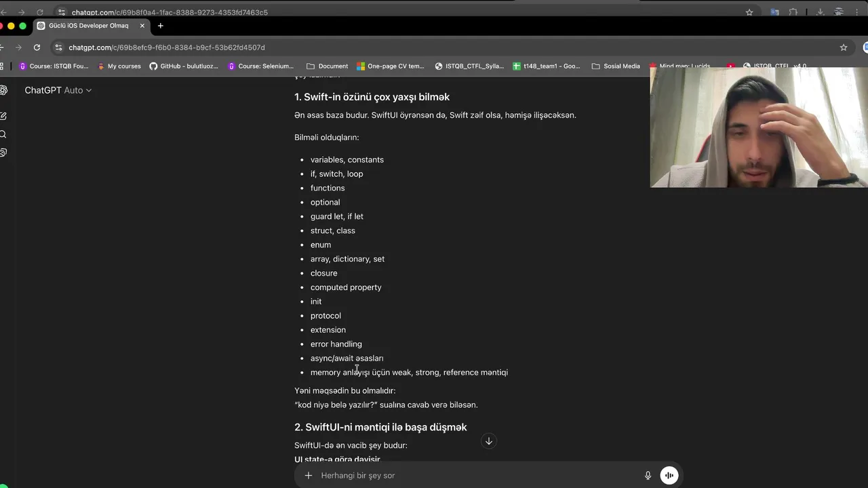Reload the chatgpt.com page

[37, 47]
